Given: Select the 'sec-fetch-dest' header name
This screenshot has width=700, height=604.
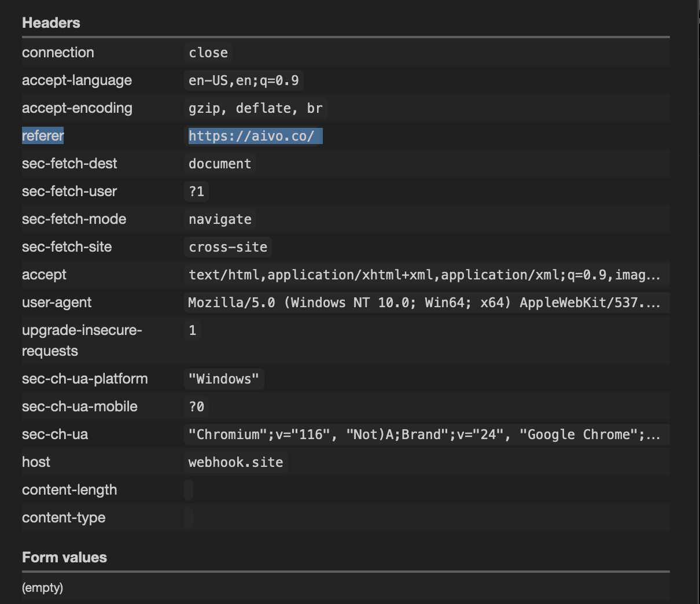Looking at the screenshot, I should pyautogui.click(x=69, y=164).
